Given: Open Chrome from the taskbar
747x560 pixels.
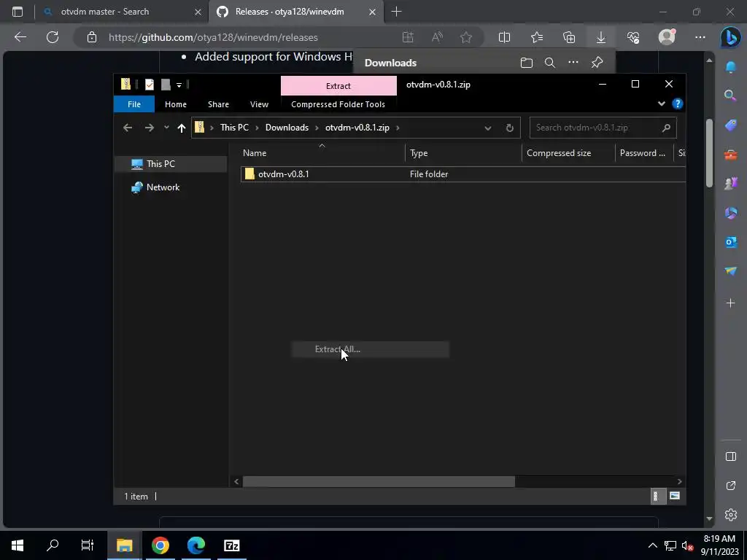Looking at the screenshot, I should (160, 545).
